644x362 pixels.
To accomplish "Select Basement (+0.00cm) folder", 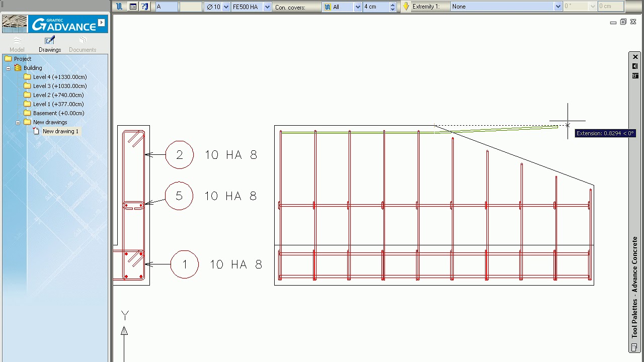I will click(x=59, y=113).
